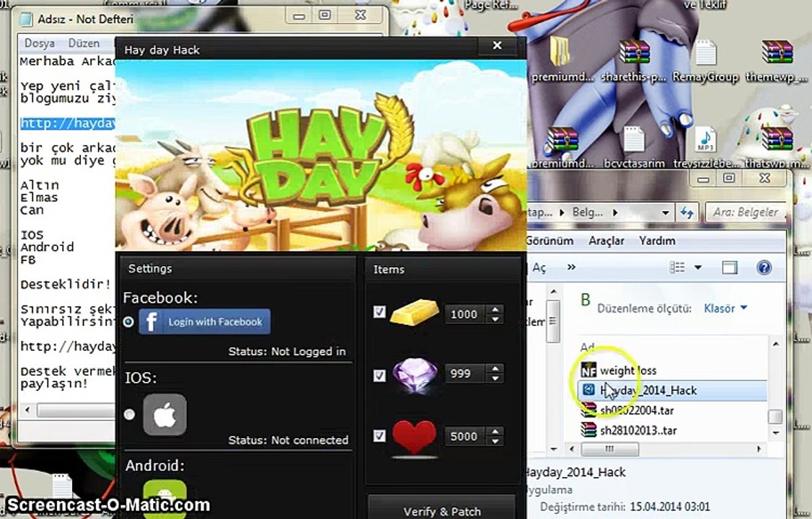Click the navigation pane scrollbar thumb

(553, 321)
